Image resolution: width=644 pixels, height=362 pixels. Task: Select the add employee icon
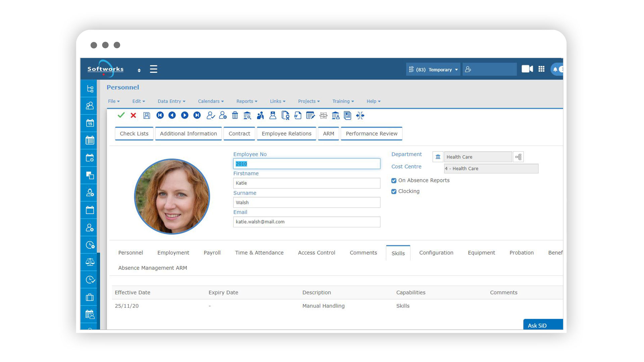coord(223,116)
